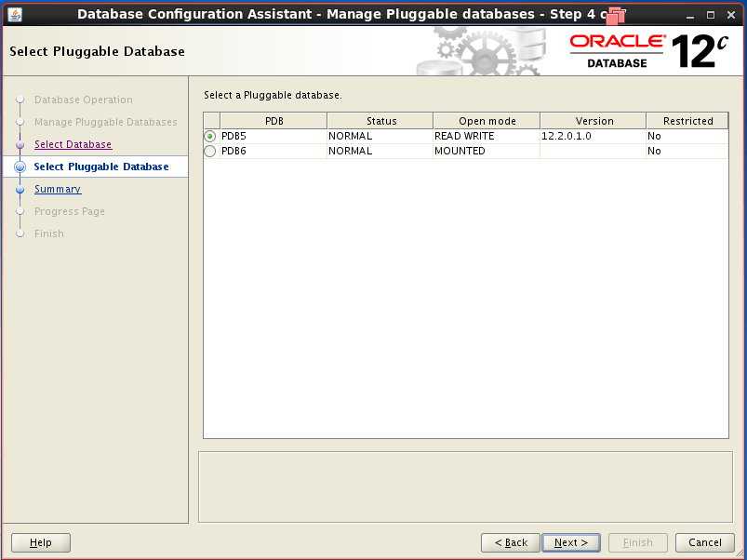This screenshot has height=560, width=747.
Task: Click the gears graphic in the banner
Action: click(484, 42)
